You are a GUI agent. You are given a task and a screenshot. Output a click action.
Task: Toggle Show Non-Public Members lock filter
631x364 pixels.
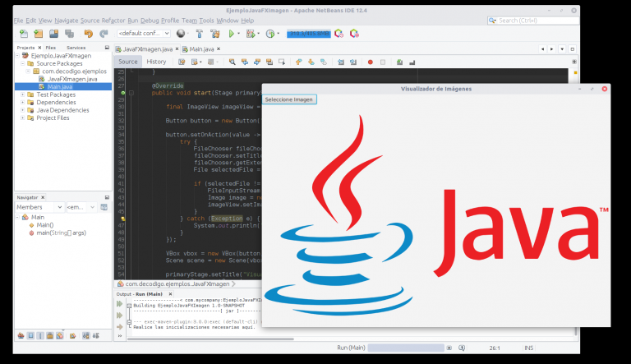click(x=50, y=335)
